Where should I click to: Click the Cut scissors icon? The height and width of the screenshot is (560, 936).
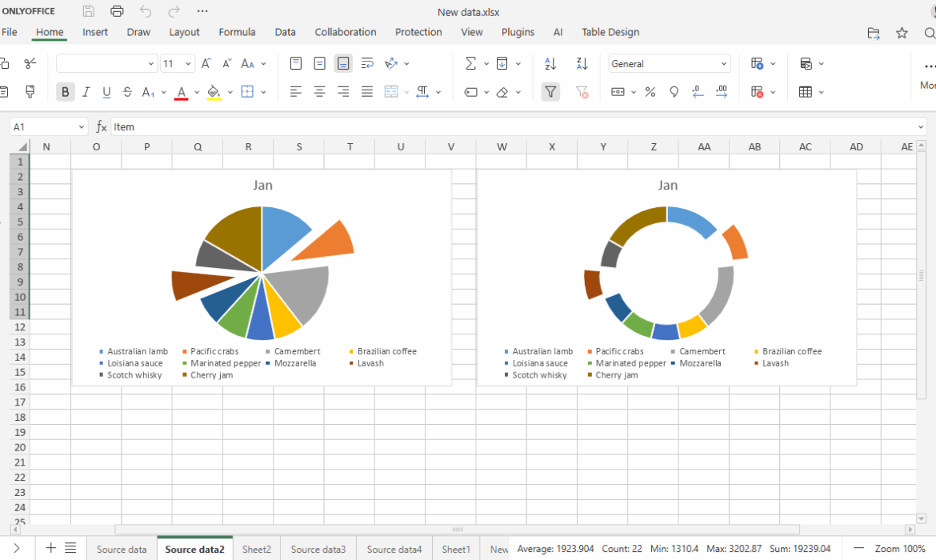(x=30, y=64)
